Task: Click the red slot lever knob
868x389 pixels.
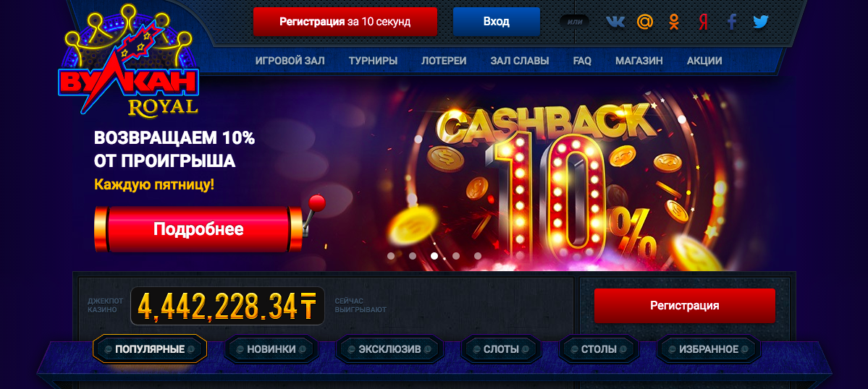Action: tap(316, 202)
